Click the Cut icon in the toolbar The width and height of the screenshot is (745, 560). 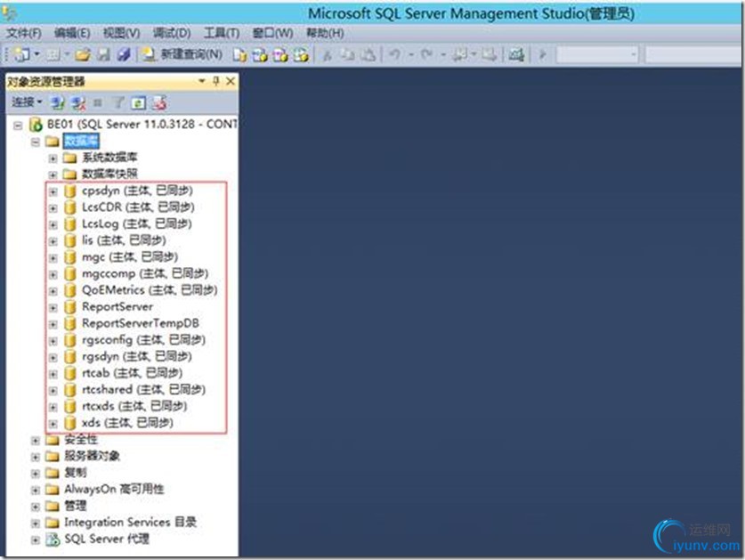[328, 55]
